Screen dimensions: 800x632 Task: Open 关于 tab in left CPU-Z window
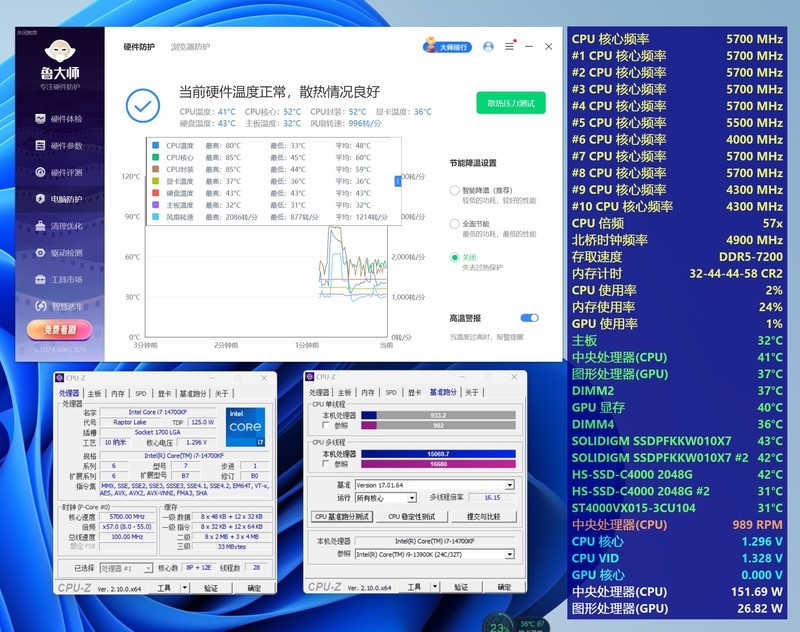(x=221, y=393)
